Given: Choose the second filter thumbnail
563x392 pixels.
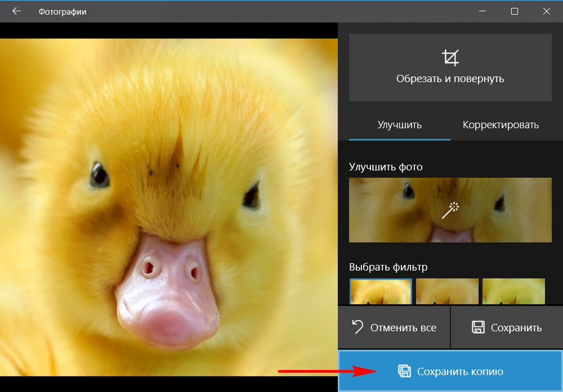Looking at the screenshot, I should point(447,291).
